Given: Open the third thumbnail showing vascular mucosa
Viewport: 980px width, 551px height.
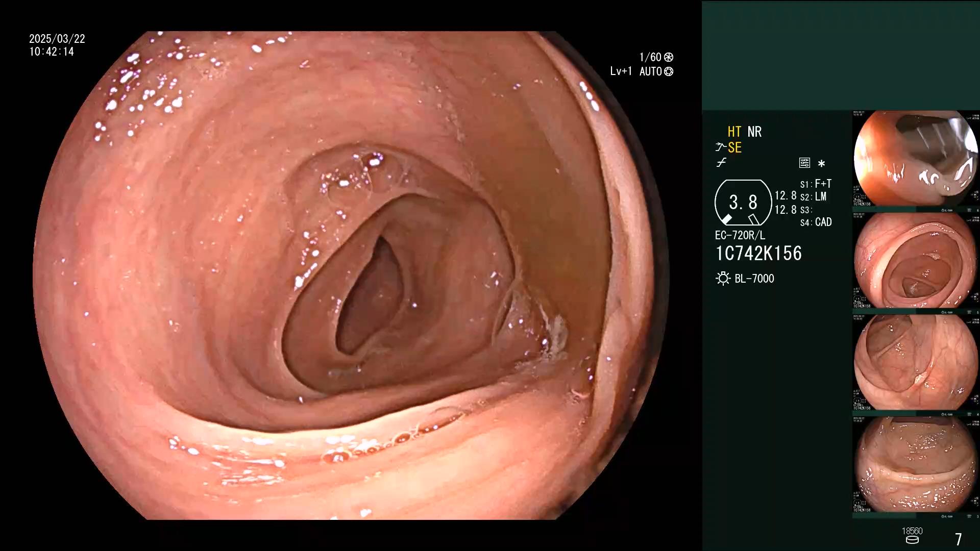Looking at the screenshot, I should pyautogui.click(x=916, y=363).
